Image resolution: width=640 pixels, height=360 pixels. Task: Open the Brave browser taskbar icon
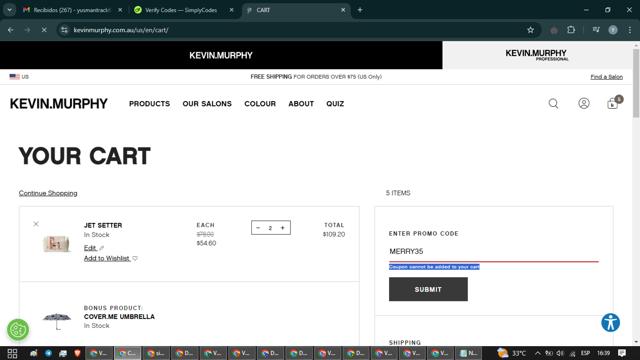tap(77, 353)
